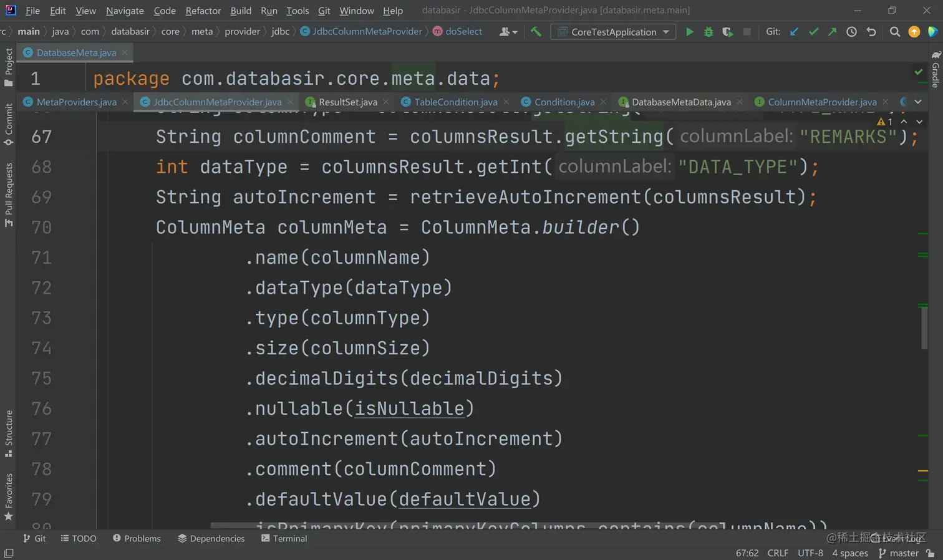This screenshot has height=560, width=943.
Task: Click the provider breadcrumb
Action: pyautogui.click(x=242, y=31)
